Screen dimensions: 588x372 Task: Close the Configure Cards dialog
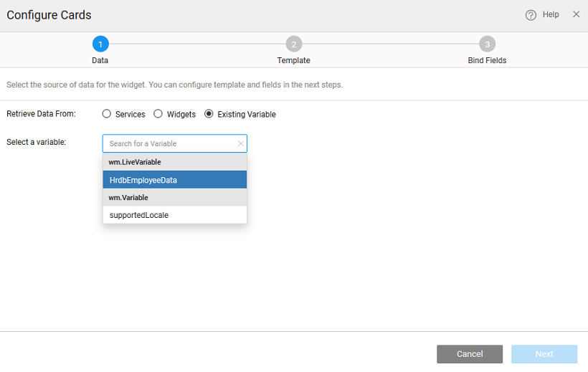pyautogui.click(x=576, y=14)
